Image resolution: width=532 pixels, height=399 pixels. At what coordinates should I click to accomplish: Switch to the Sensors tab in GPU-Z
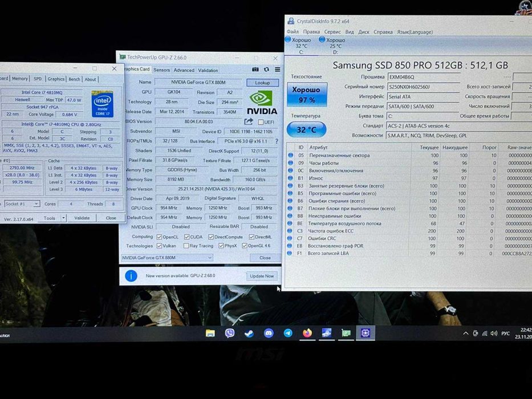pyautogui.click(x=161, y=70)
